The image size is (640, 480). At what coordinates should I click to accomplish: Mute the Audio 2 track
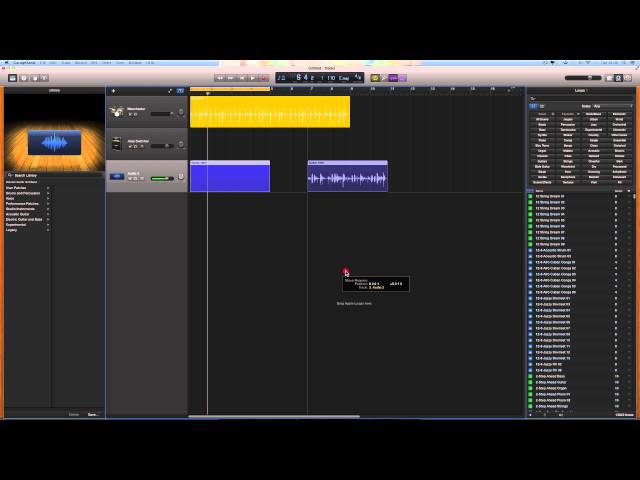point(130,179)
